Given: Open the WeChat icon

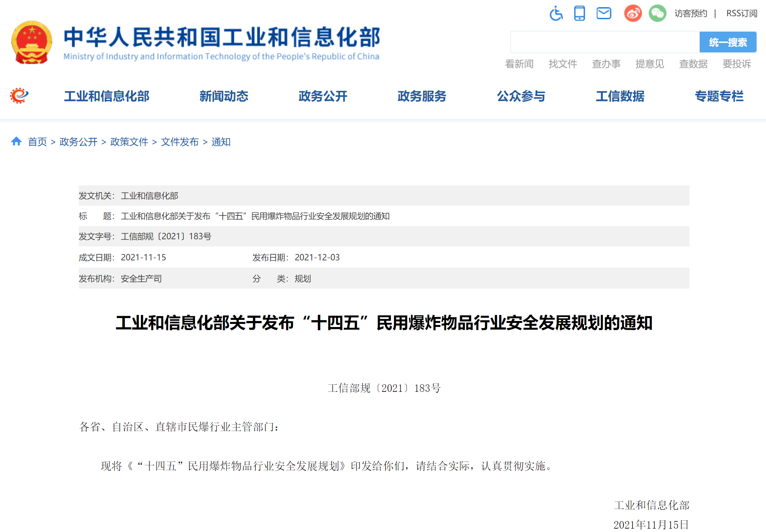Looking at the screenshot, I should coord(657,14).
